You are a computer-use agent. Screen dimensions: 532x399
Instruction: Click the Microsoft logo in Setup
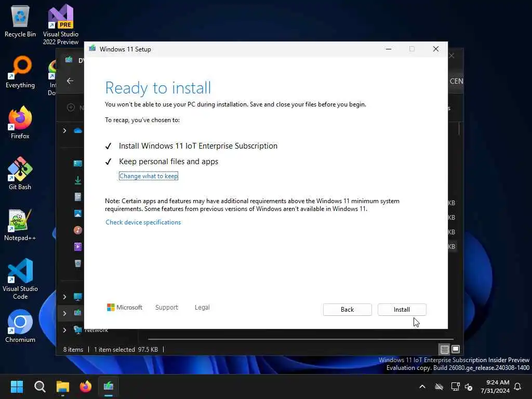[125, 308]
